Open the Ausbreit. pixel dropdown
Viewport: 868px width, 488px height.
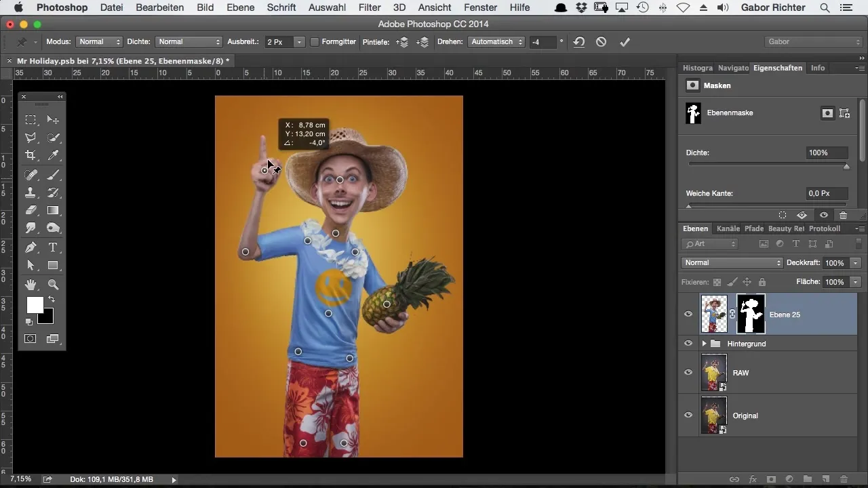tap(298, 42)
